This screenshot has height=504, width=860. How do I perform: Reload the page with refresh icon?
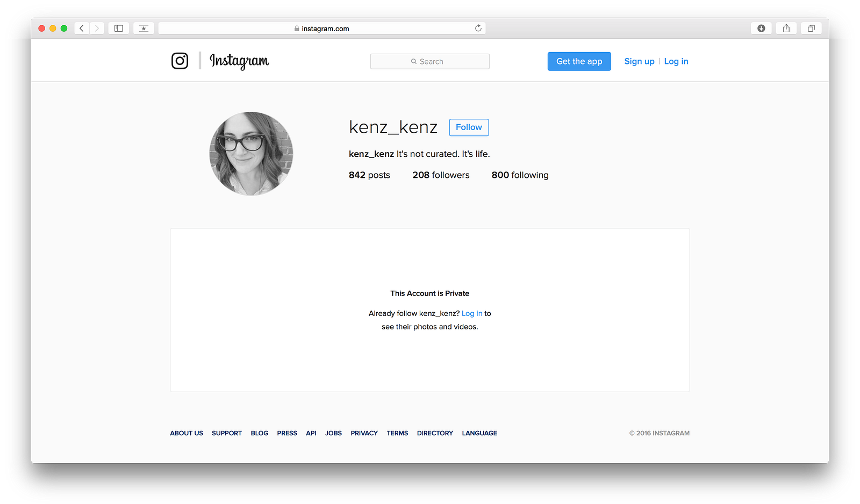pos(478,28)
